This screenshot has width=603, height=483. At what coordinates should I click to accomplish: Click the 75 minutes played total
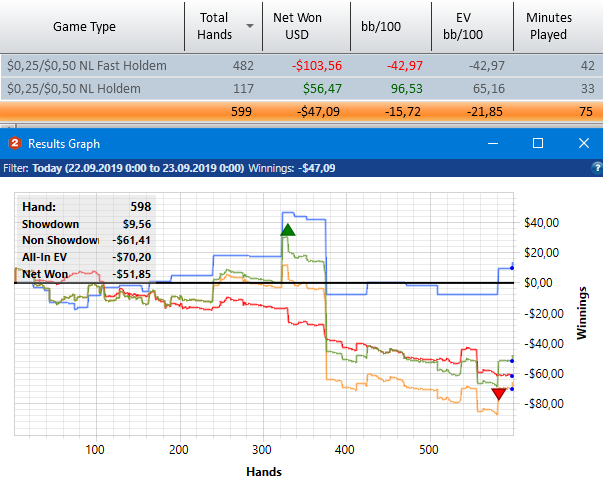pyautogui.click(x=586, y=112)
